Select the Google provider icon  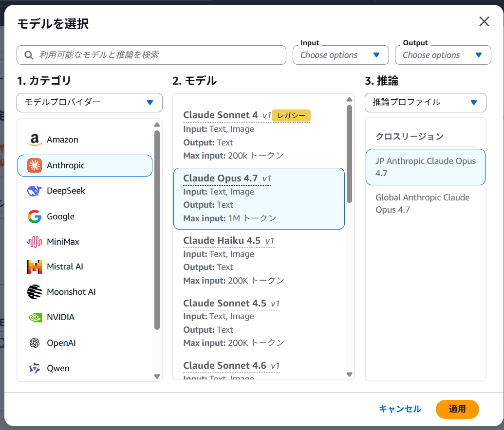tap(34, 216)
